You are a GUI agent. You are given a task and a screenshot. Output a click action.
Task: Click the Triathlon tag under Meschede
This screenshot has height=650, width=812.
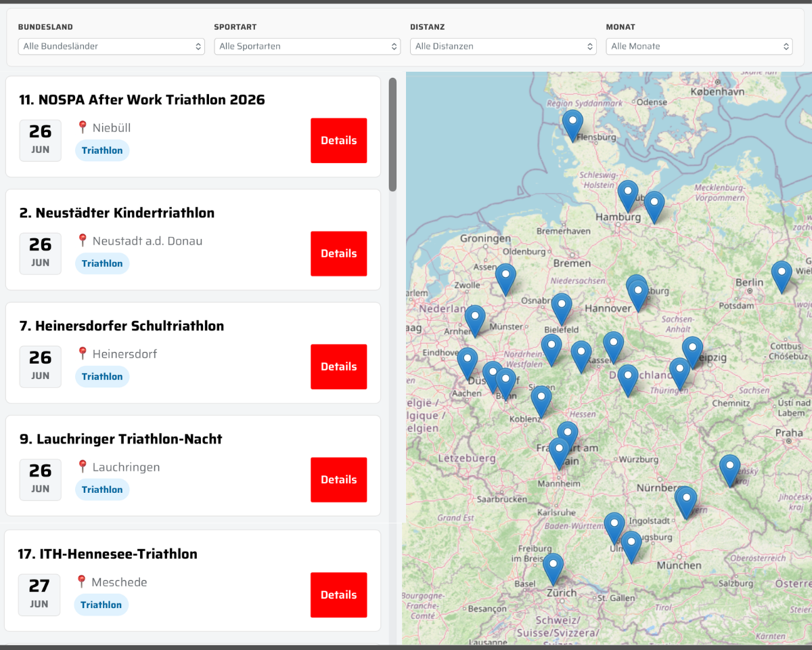(x=101, y=605)
